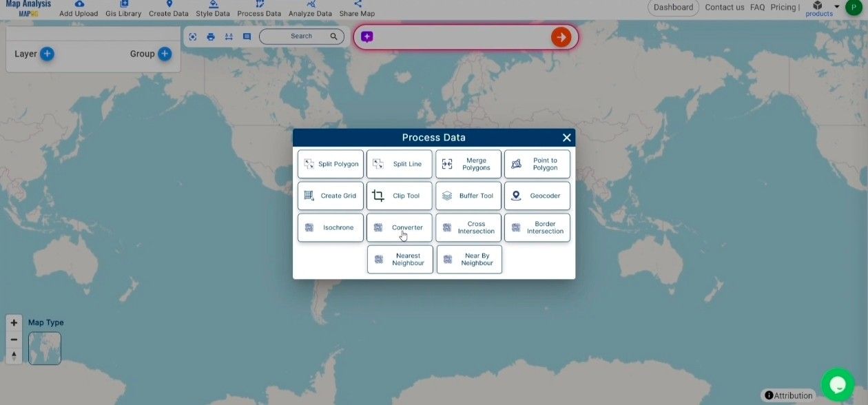Screen dimensions: 868x405
Task: Go to the Dashboard
Action: click(x=673, y=7)
